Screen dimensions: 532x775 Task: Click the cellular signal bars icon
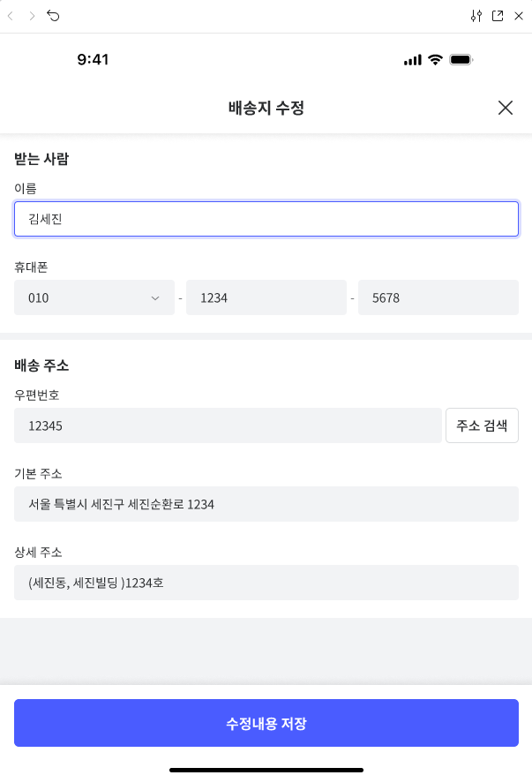[413, 60]
